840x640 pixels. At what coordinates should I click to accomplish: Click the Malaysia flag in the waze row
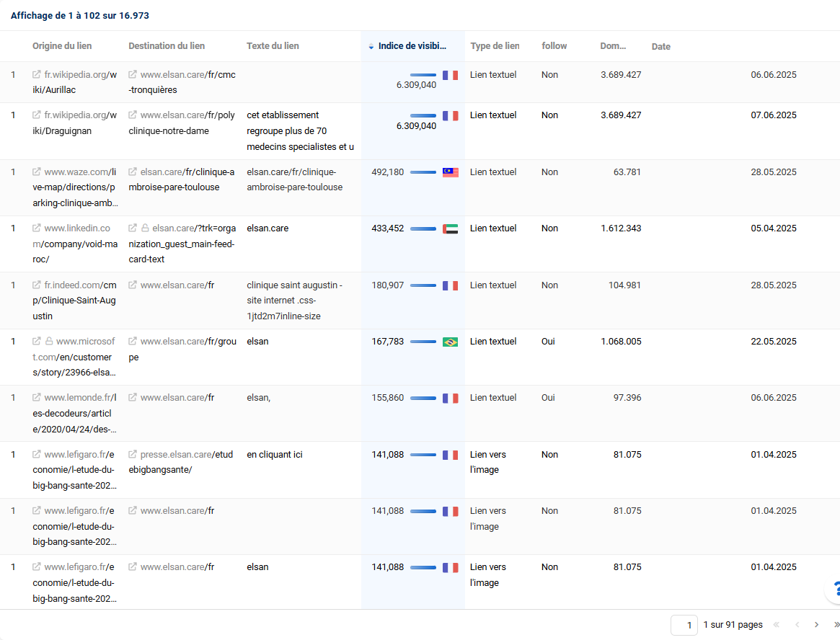tap(451, 172)
